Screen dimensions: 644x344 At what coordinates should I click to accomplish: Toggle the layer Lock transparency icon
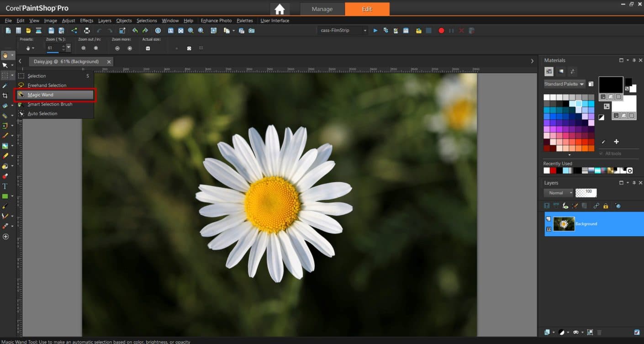pos(606,206)
